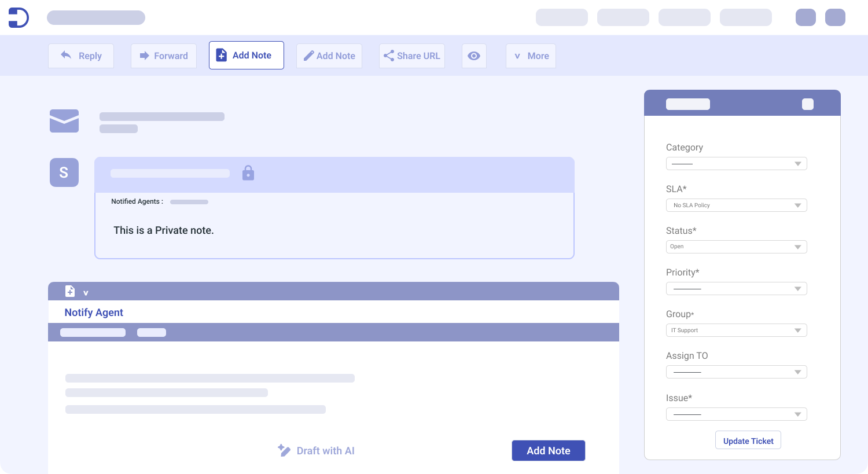Viewport: 868px width, 474px height.
Task: Click the Update Ticket button
Action: click(x=748, y=440)
